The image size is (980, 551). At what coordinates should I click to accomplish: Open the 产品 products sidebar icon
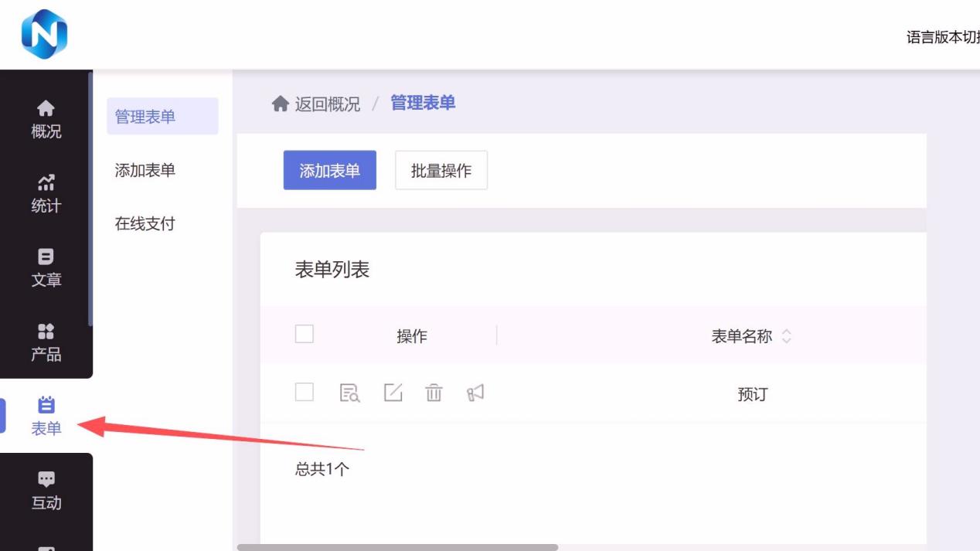[x=46, y=342]
